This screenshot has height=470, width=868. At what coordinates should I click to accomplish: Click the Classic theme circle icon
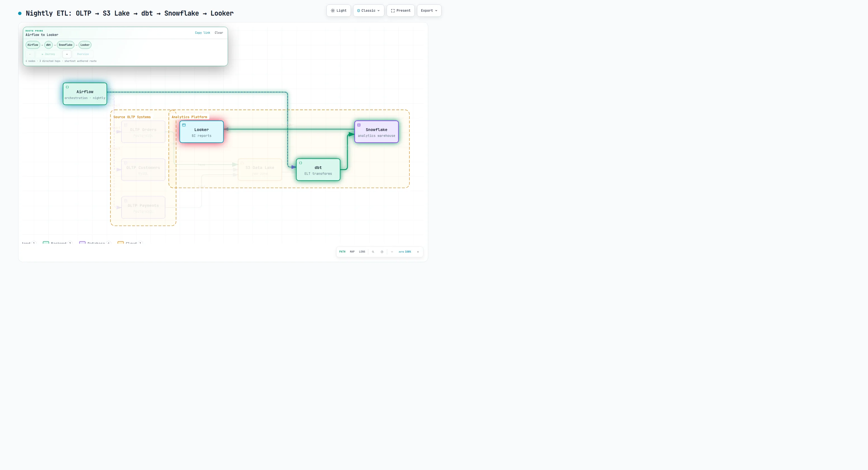[358, 10]
